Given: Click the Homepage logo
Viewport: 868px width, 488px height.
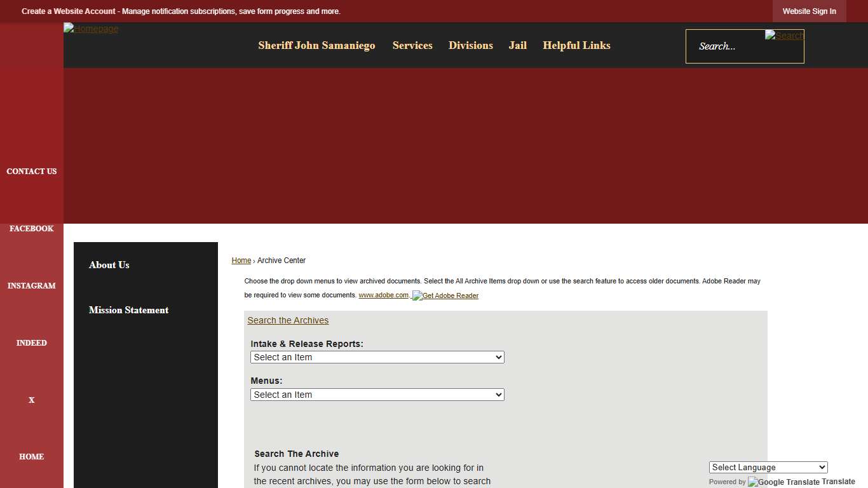Looking at the screenshot, I should tap(90, 29).
